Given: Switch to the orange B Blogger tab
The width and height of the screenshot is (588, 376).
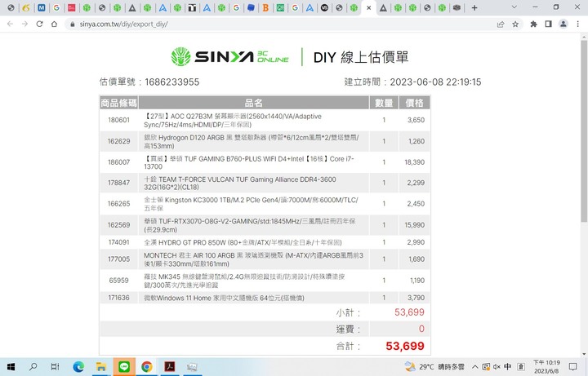Looking at the screenshot, I should 265,7.
